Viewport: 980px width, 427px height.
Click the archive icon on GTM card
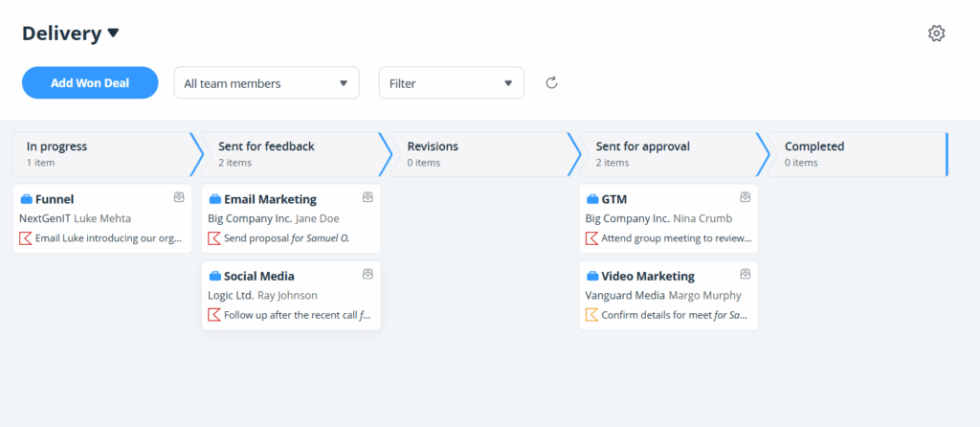[x=746, y=197]
